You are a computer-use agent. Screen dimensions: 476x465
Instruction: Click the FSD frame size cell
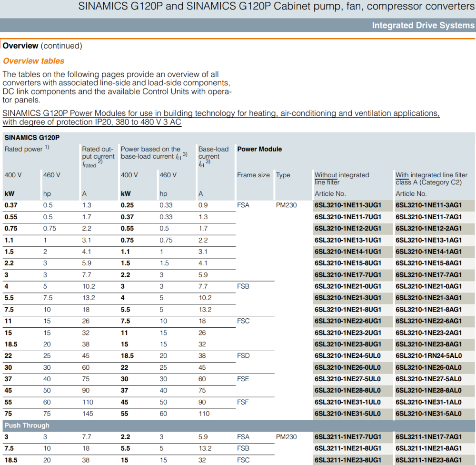243,355
